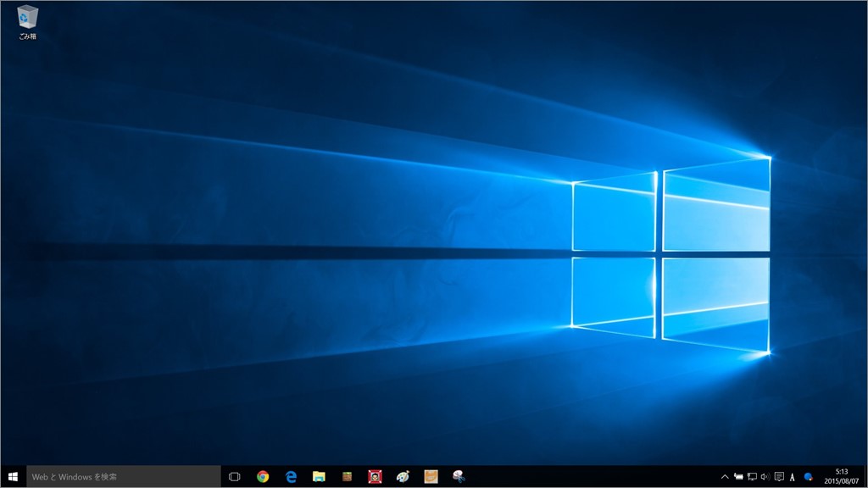The height and width of the screenshot is (488, 868).
Task: Open the tan box taskbar app
Action: [x=431, y=477]
